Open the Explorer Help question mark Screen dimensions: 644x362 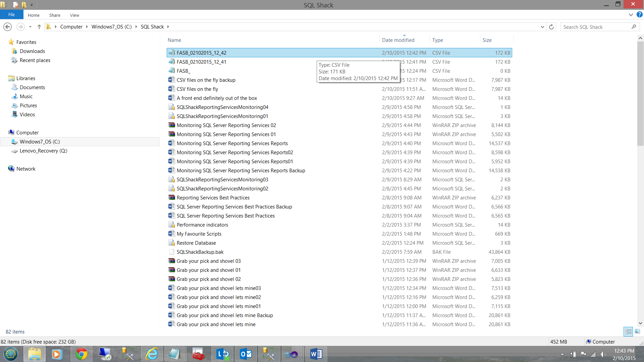point(640,15)
